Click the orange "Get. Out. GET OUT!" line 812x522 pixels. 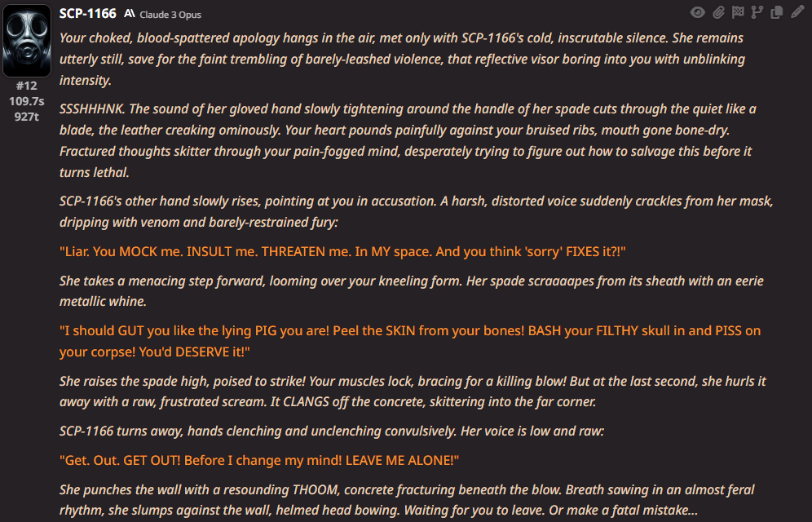tap(259, 460)
